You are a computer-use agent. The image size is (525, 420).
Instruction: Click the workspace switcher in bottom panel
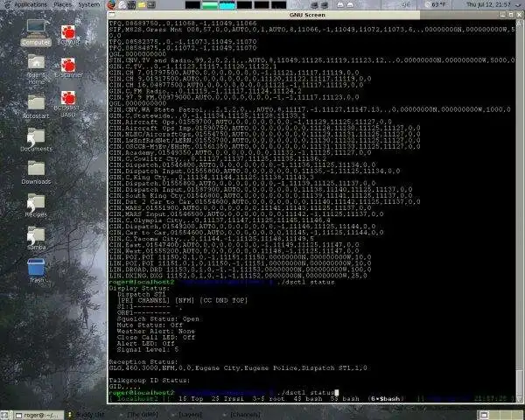click(x=500, y=416)
